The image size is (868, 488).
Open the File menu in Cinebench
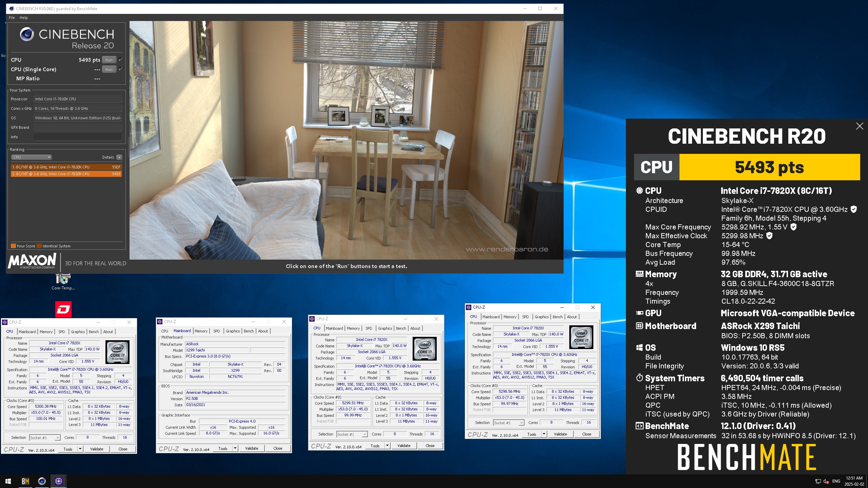pyautogui.click(x=12, y=18)
